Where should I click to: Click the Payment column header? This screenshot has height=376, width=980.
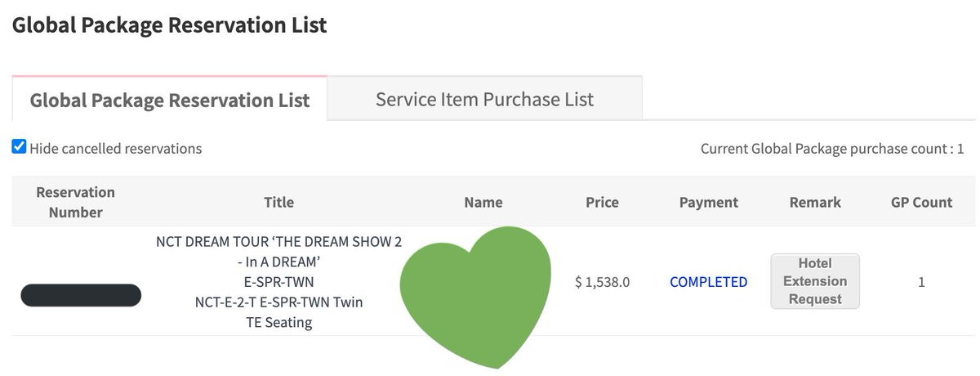pyautogui.click(x=708, y=202)
